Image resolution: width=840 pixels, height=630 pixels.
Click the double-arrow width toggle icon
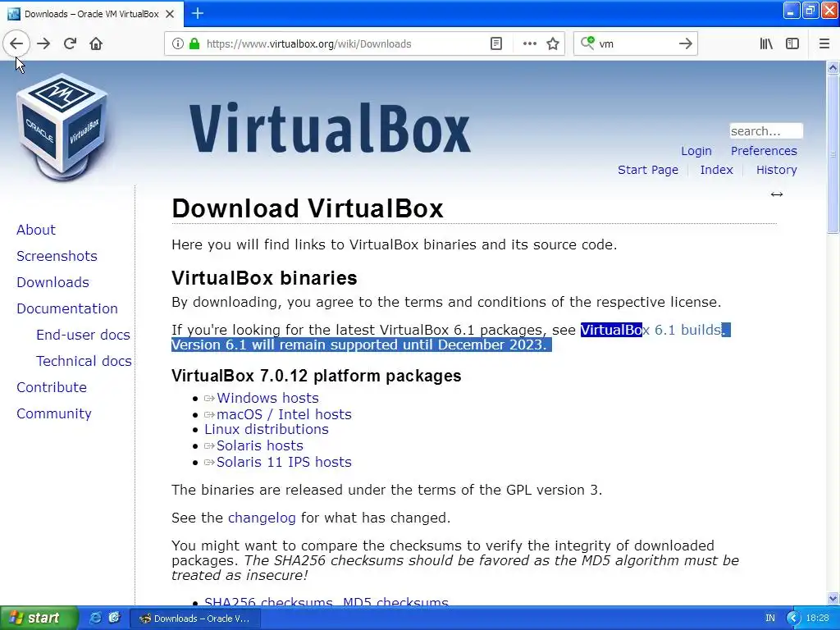[776, 194]
